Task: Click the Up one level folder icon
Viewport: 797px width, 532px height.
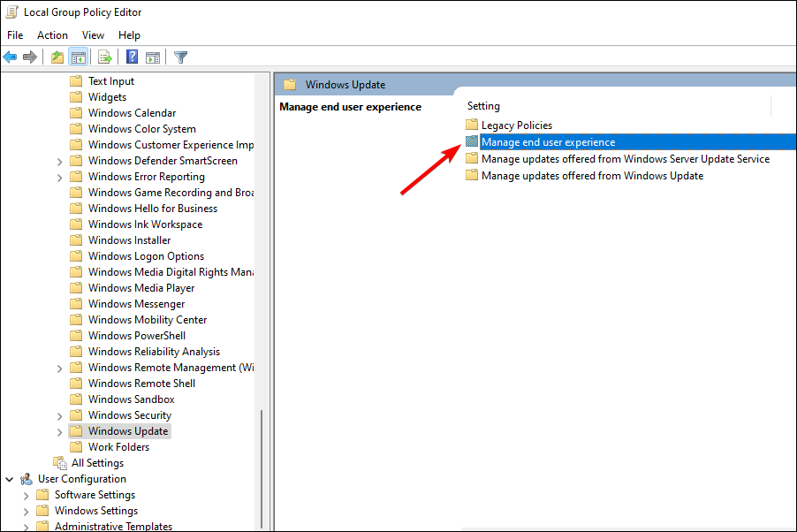Action: 57,57
